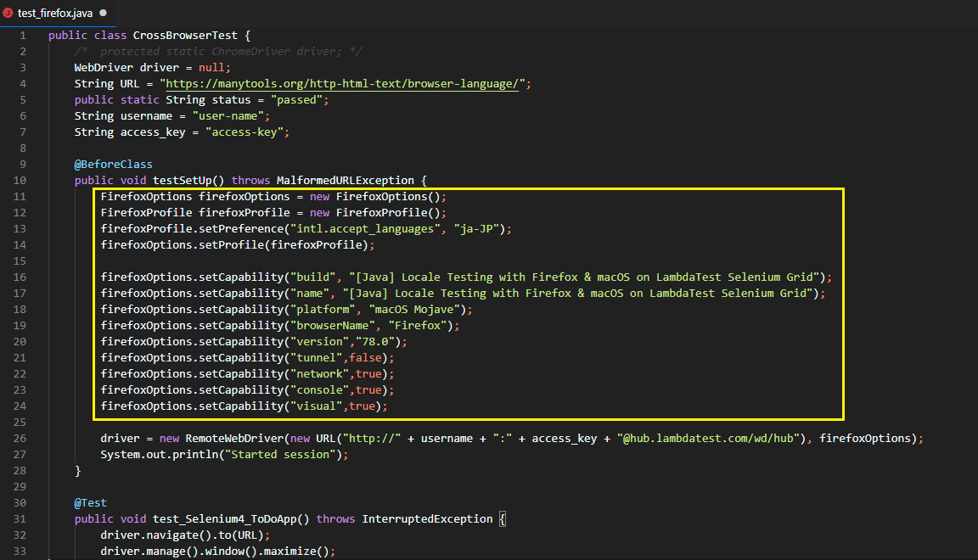Place cursor on the @BeforeClass annotation

(x=113, y=165)
